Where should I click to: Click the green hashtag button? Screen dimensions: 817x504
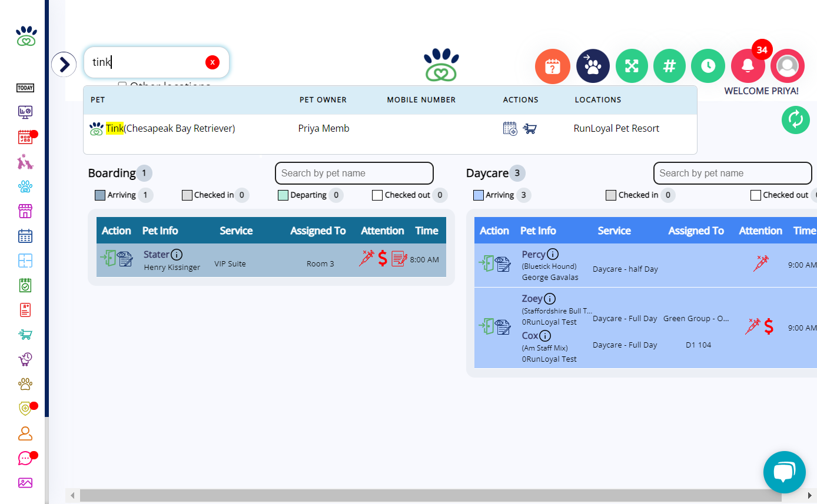(669, 66)
